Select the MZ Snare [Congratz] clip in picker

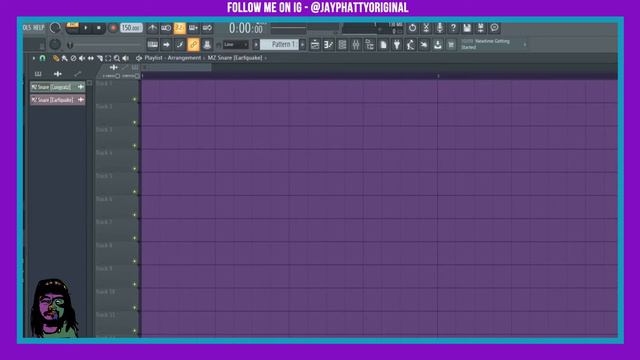[58, 87]
